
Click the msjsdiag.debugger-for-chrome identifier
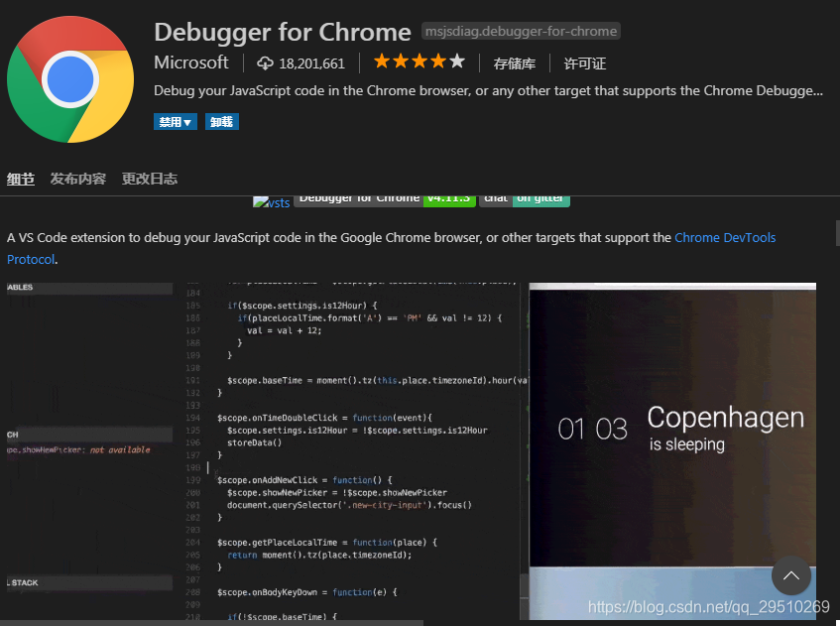[521, 31]
